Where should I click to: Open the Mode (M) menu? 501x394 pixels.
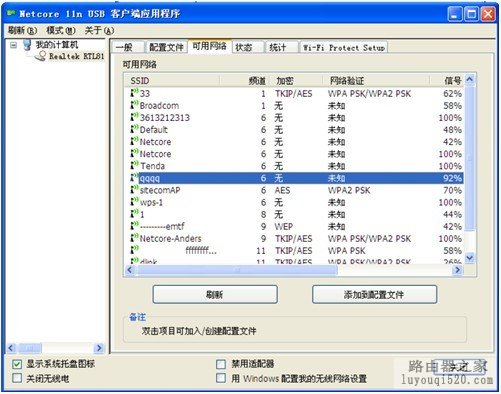(61, 31)
